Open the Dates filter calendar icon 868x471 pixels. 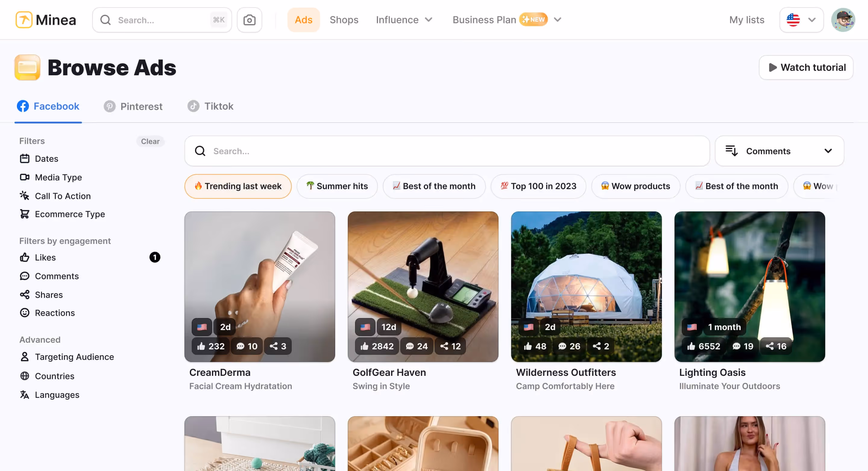click(x=25, y=159)
